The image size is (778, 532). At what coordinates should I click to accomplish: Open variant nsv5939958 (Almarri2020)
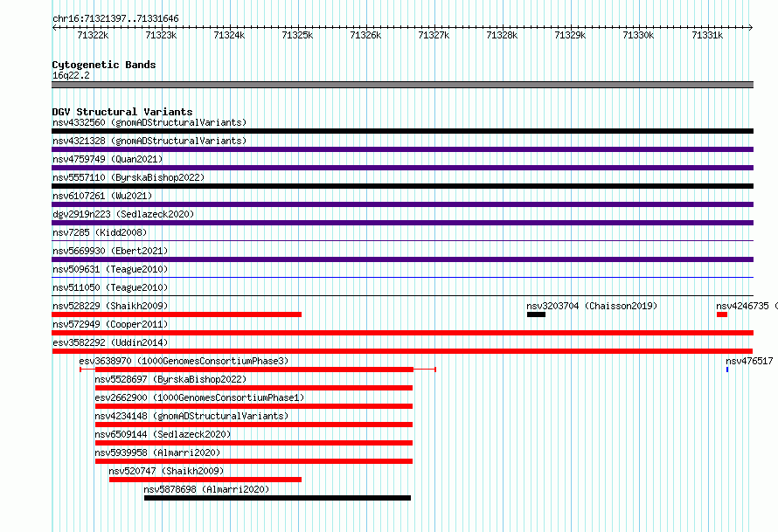(x=157, y=453)
